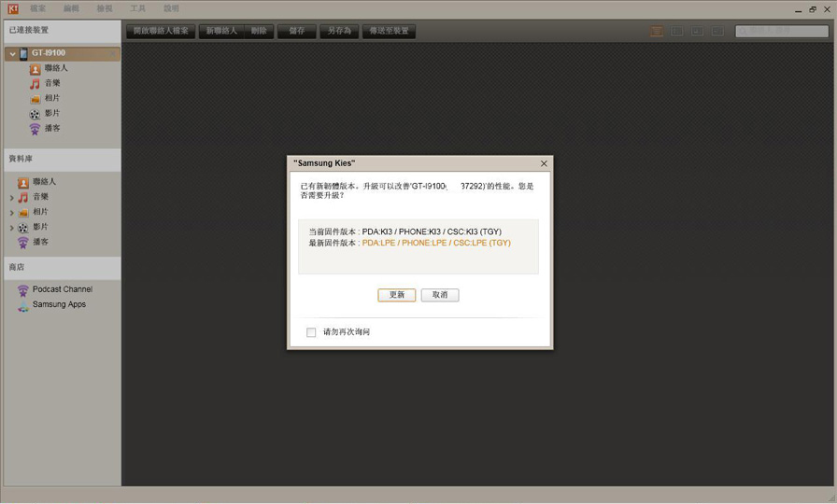Open library 相片 icon under 資料庫
The height and width of the screenshot is (504, 837).
[23, 212]
